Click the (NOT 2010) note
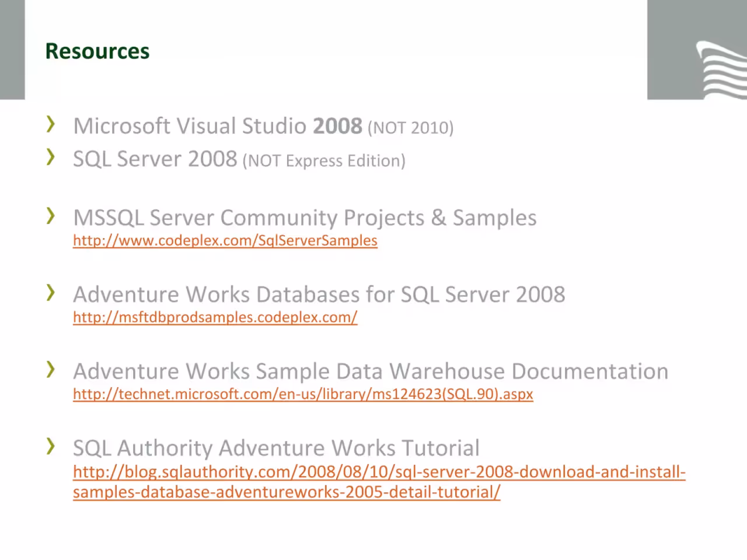The image size is (747, 560). (410, 128)
